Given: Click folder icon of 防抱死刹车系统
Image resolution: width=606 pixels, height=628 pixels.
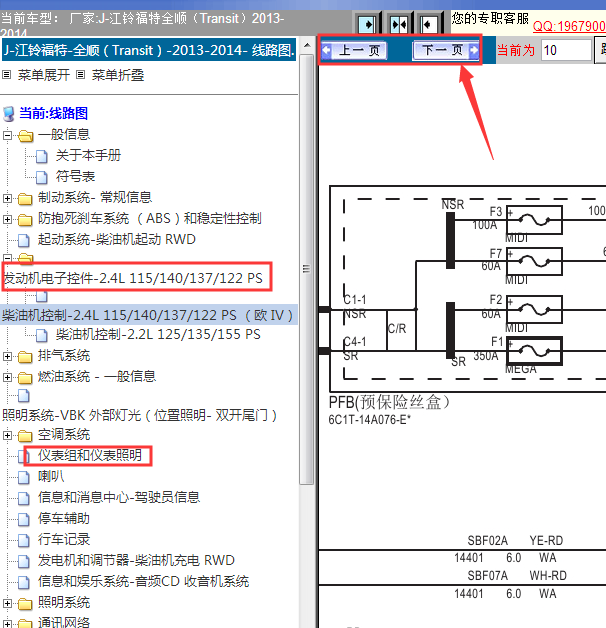Looking at the screenshot, I should [x=25, y=219].
